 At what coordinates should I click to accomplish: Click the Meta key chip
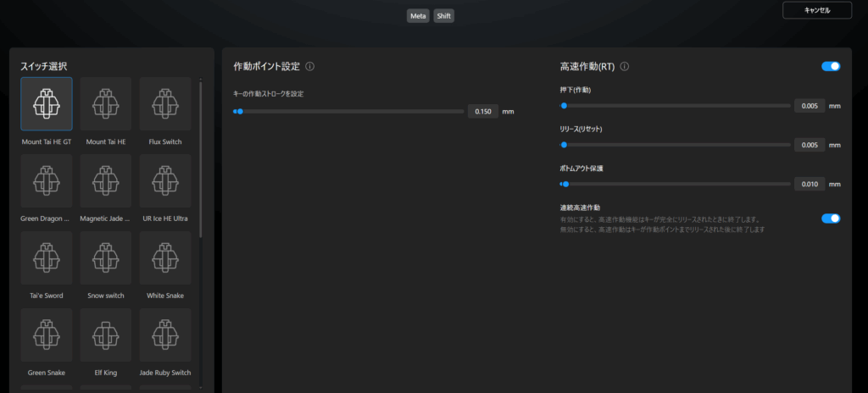point(418,16)
